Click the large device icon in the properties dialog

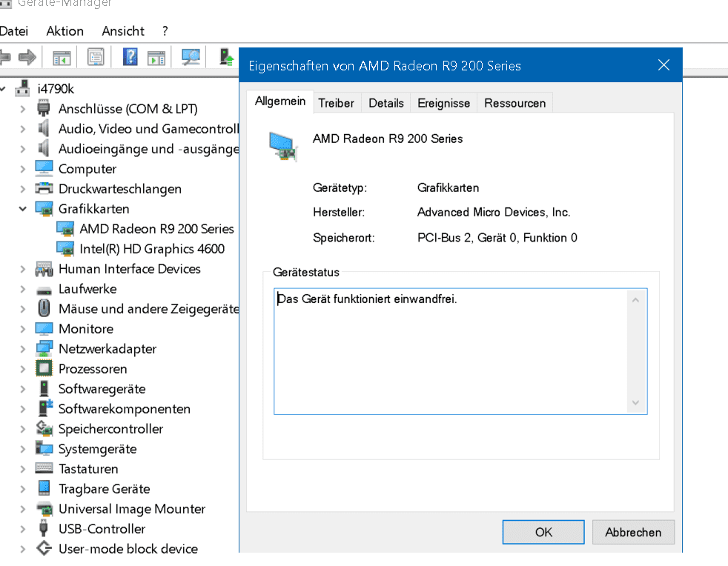282,146
